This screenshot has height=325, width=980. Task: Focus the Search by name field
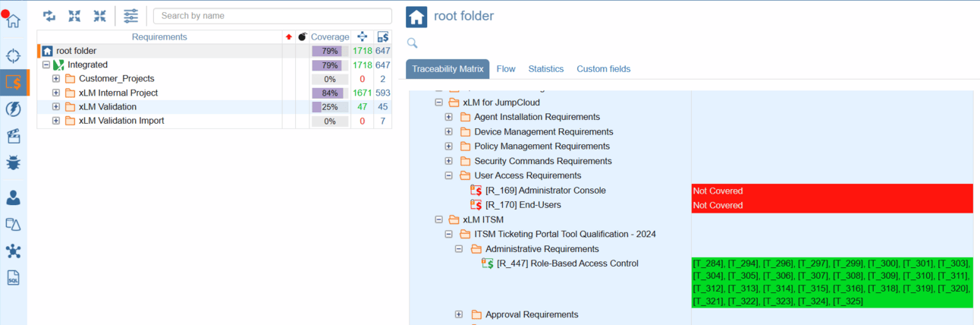pyautogui.click(x=272, y=15)
